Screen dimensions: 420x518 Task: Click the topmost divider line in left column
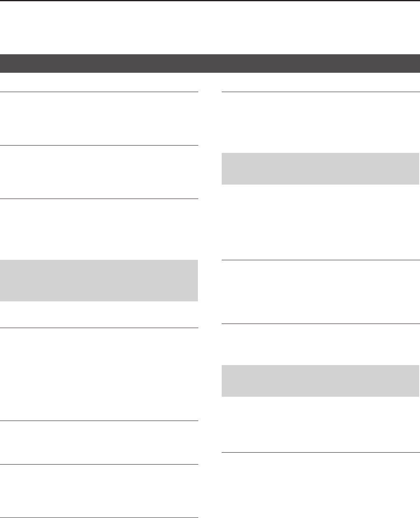pos(99,92)
